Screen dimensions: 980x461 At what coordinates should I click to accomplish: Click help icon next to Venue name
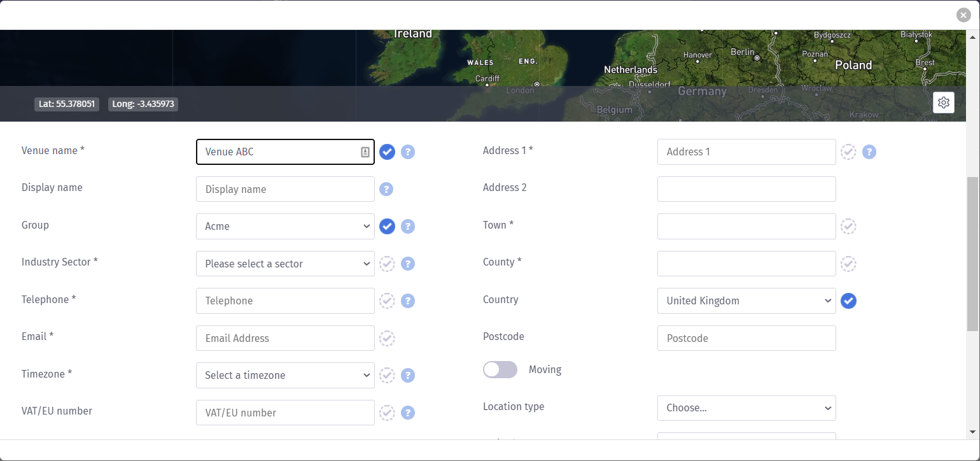coord(408,152)
